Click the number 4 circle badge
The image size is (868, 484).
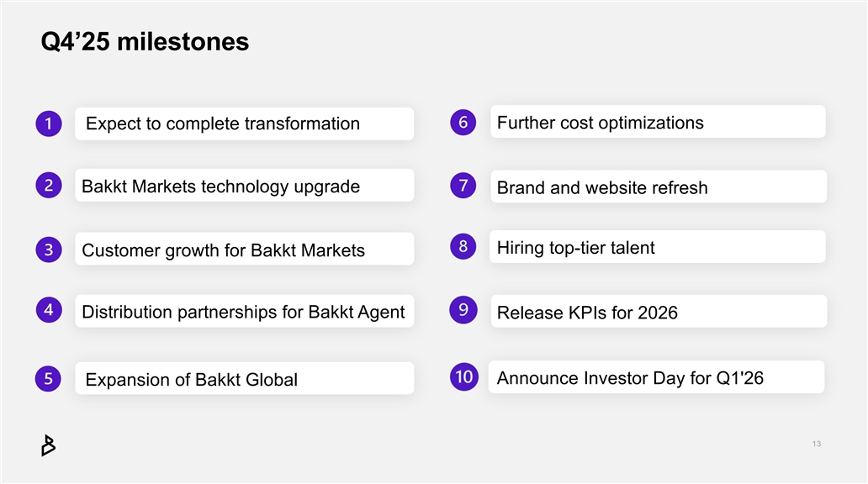[49, 310]
